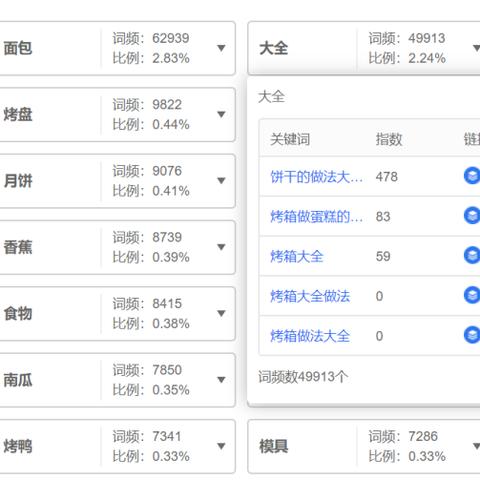Click 词频: 7286 in 模具 card

coord(403,436)
